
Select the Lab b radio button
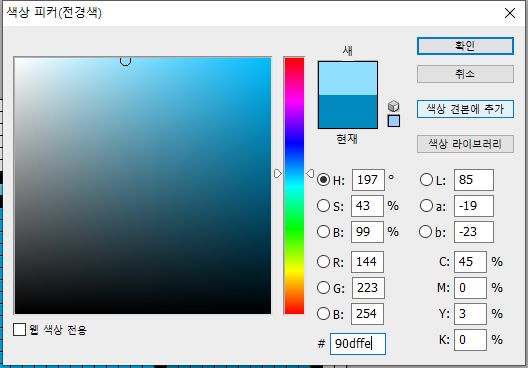425,232
